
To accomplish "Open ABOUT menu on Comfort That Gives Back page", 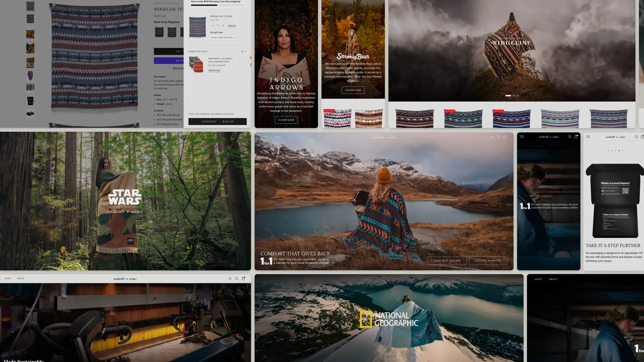I will click(x=278, y=137).
